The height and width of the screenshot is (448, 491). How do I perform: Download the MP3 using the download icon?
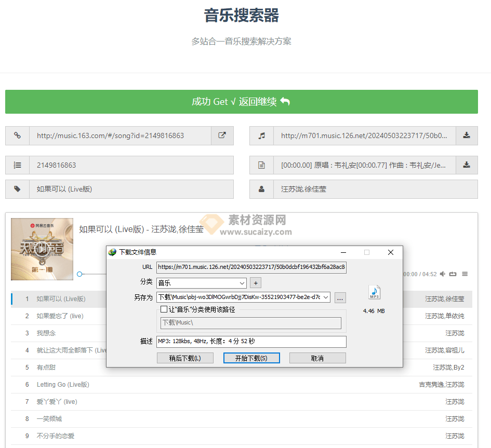point(467,135)
